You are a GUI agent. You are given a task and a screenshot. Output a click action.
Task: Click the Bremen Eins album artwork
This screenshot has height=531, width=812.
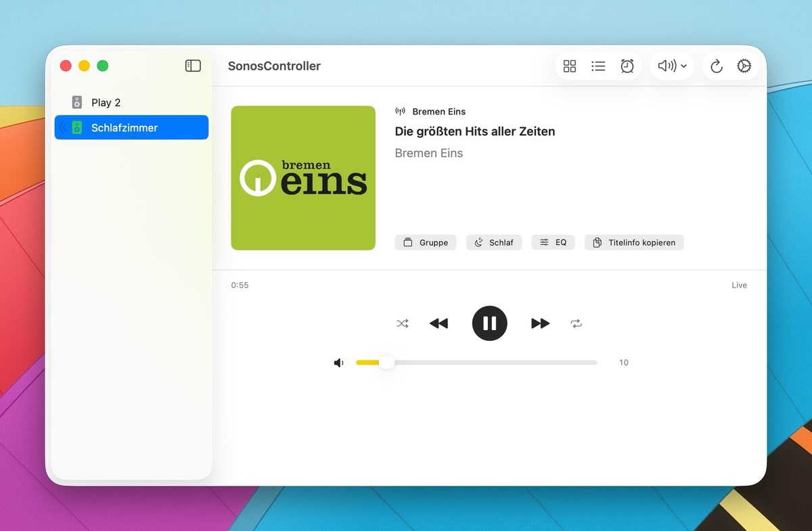(x=303, y=178)
